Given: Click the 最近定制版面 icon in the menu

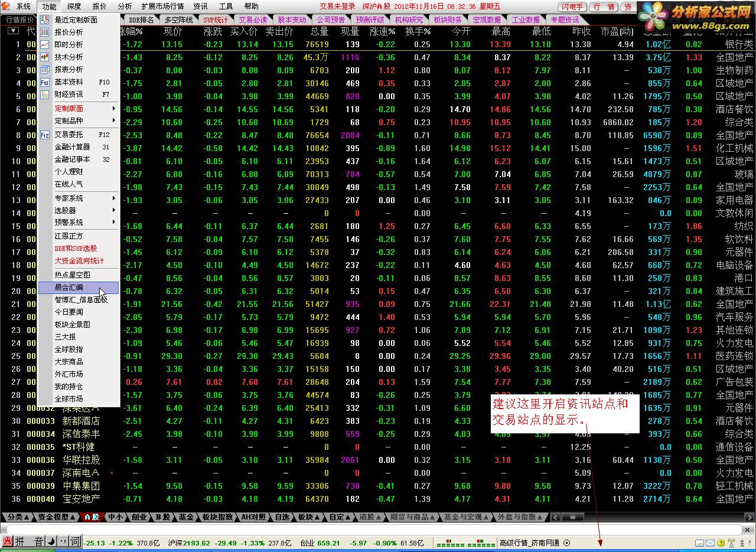Looking at the screenshot, I should pos(45,20).
